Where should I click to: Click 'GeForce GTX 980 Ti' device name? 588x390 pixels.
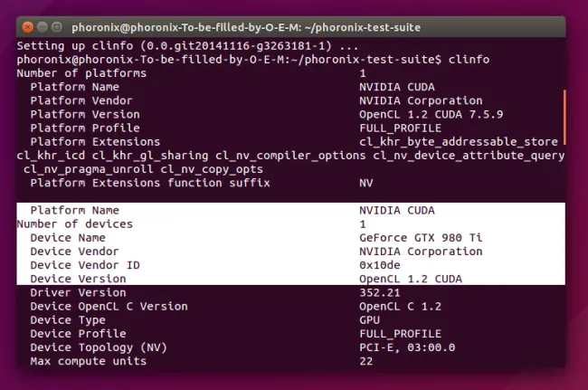click(x=421, y=238)
